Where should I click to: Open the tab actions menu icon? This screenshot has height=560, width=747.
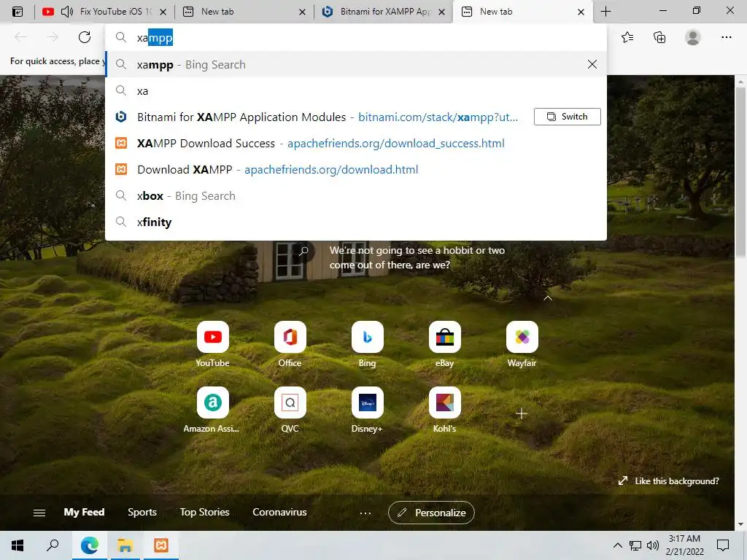tap(18, 12)
